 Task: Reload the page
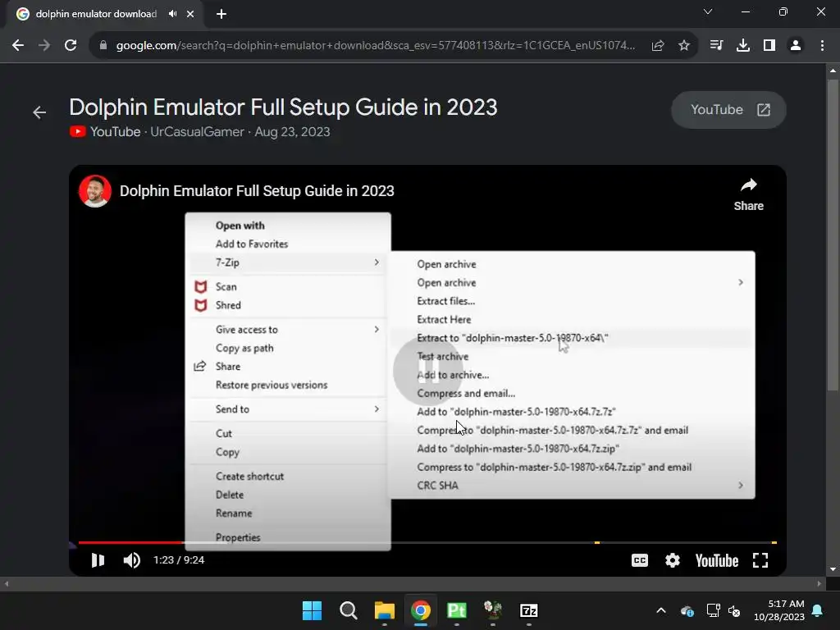[x=71, y=46]
